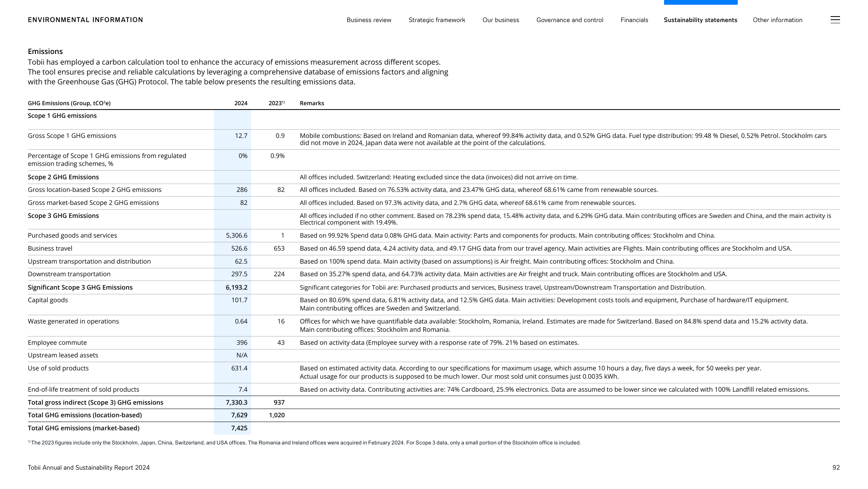Open the Business review section
The image size is (868, 489).
point(369,20)
